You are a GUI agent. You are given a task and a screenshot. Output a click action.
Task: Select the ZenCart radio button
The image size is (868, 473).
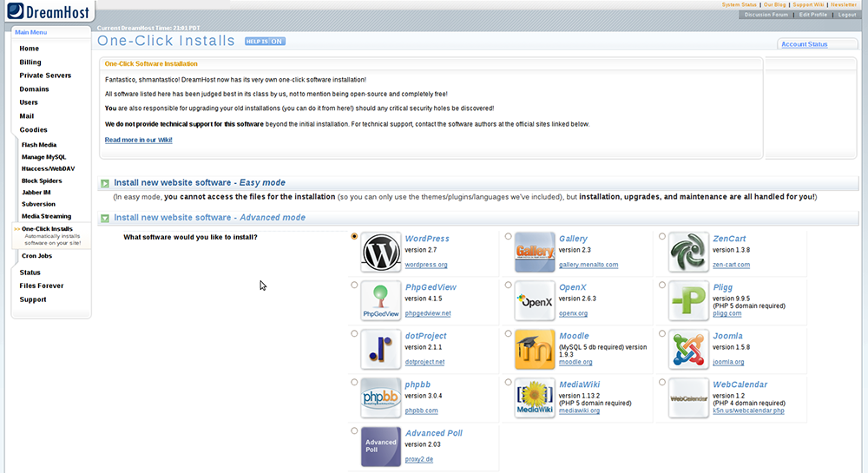click(x=662, y=236)
